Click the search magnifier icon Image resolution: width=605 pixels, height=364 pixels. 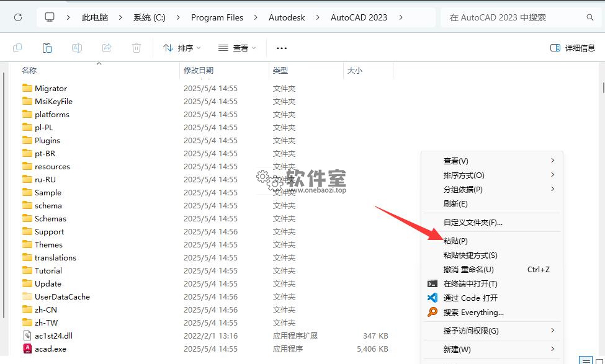tap(589, 17)
